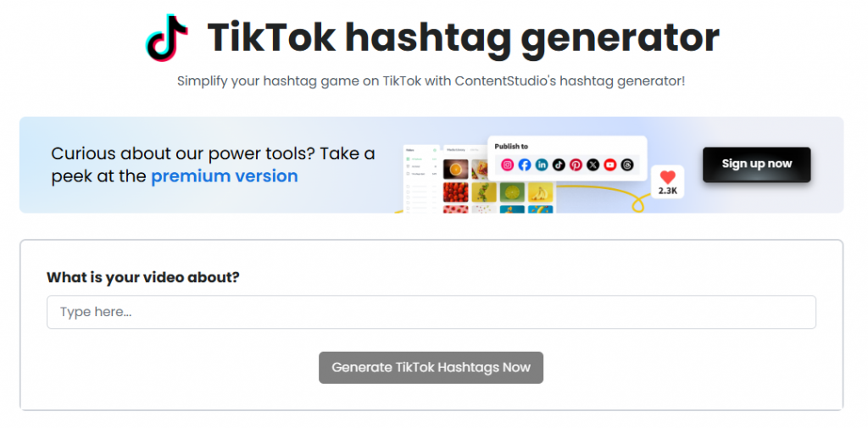Select the Facebook icon under Publish to

[x=525, y=164]
